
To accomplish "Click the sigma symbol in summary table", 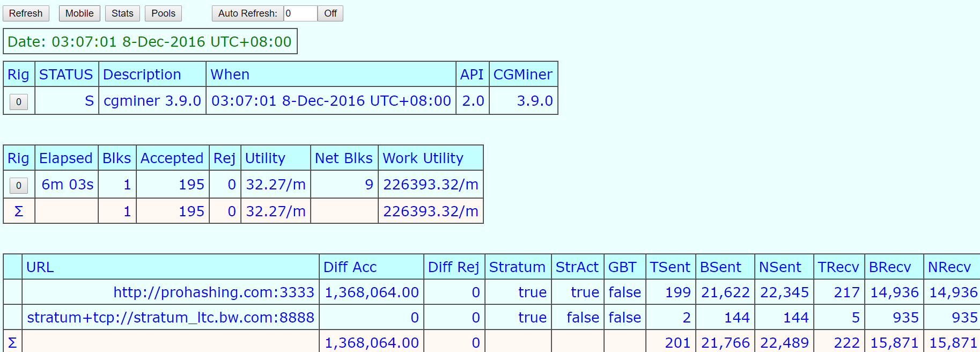I will (19, 211).
